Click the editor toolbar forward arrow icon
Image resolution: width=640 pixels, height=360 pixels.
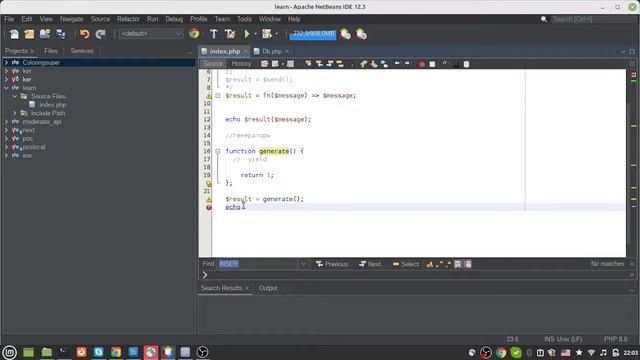(407, 64)
